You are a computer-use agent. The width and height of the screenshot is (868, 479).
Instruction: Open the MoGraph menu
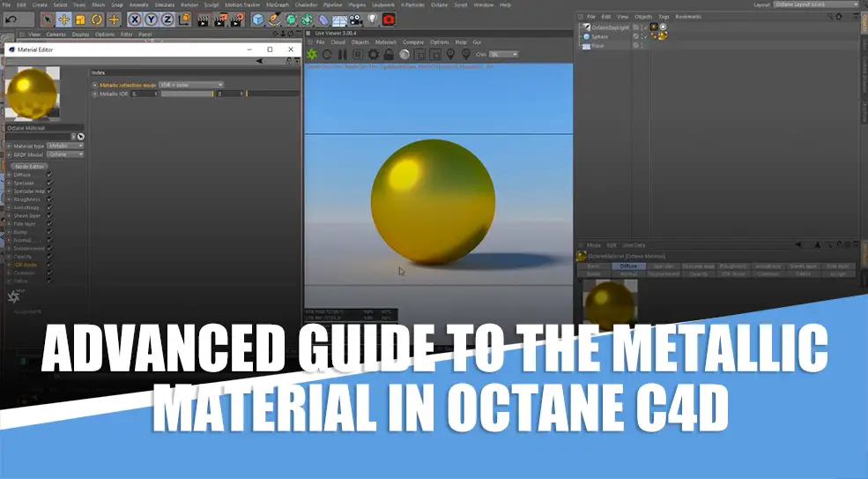(x=278, y=5)
